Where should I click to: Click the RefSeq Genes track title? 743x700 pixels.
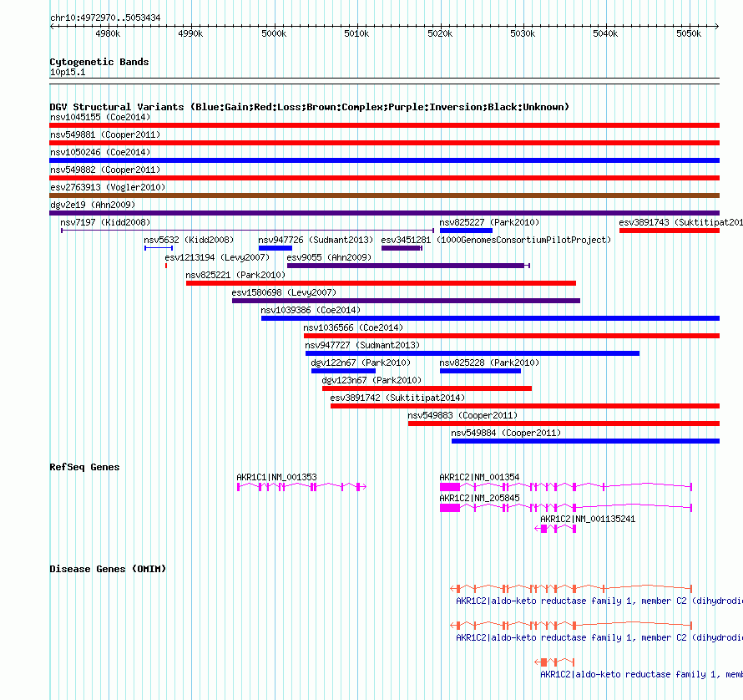pyautogui.click(x=85, y=467)
